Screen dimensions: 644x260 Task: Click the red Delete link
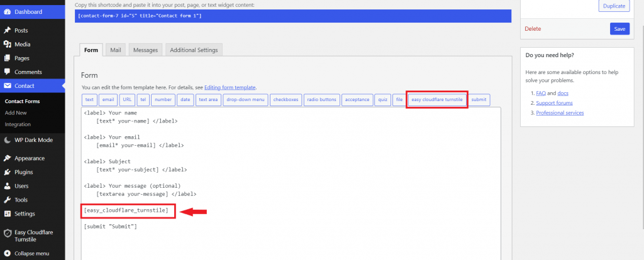click(x=533, y=29)
